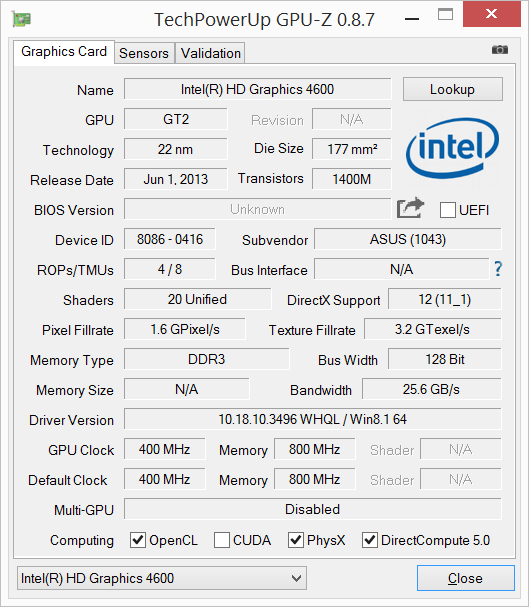Click the Lookup button
The image size is (529, 607).
(x=453, y=89)
